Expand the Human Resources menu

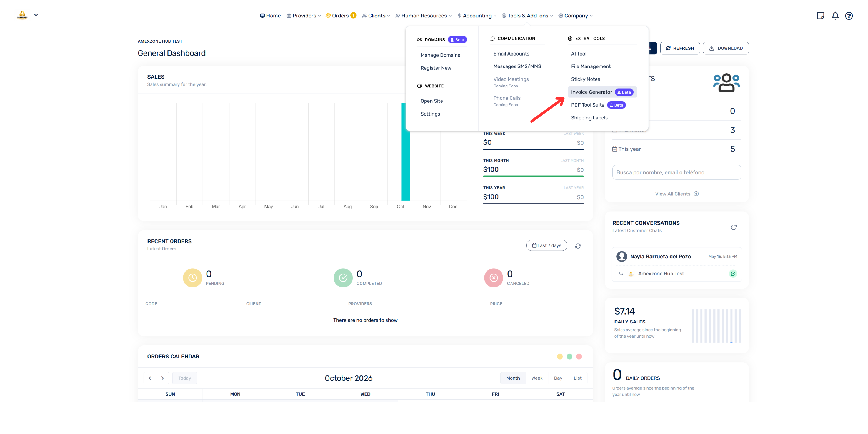(424, 16)
